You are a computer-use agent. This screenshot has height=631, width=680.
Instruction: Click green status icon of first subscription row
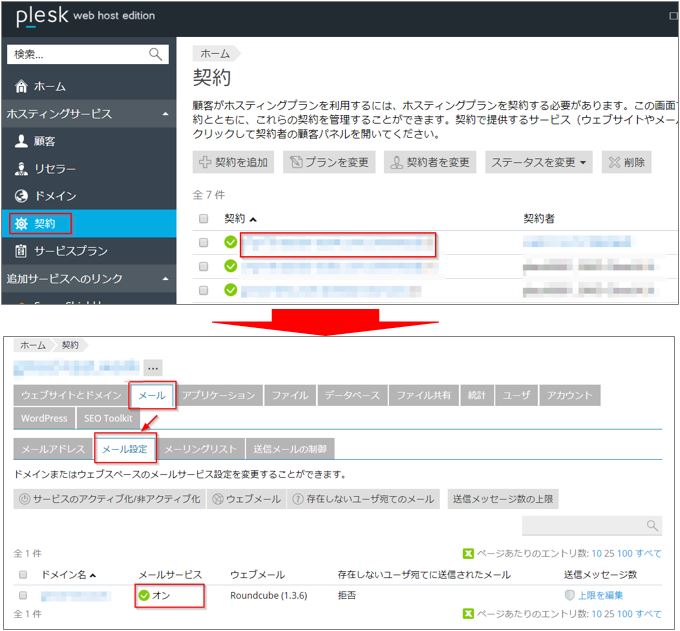(x=230, y=242)
